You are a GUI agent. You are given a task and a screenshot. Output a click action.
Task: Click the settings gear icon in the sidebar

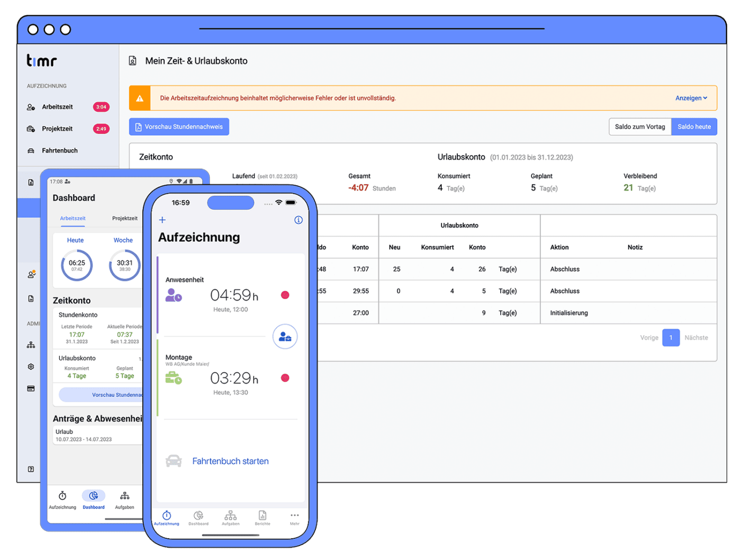coord(31,367)
